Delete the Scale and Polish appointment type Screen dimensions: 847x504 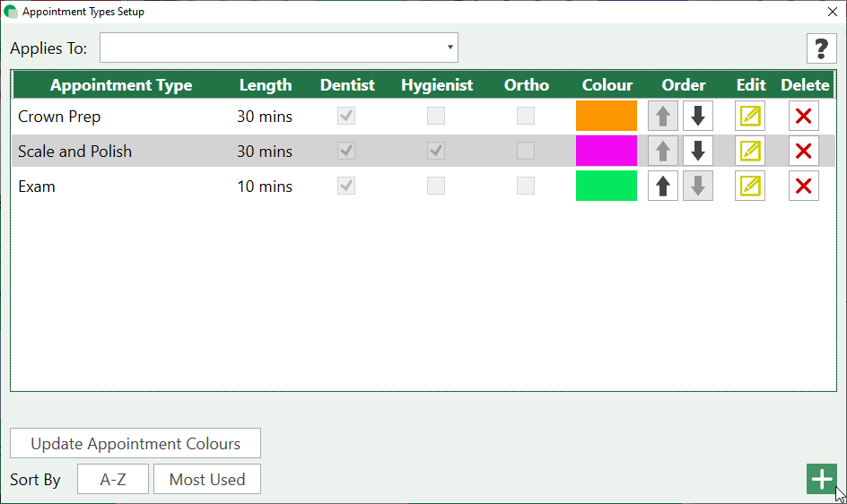pos(803,152)
